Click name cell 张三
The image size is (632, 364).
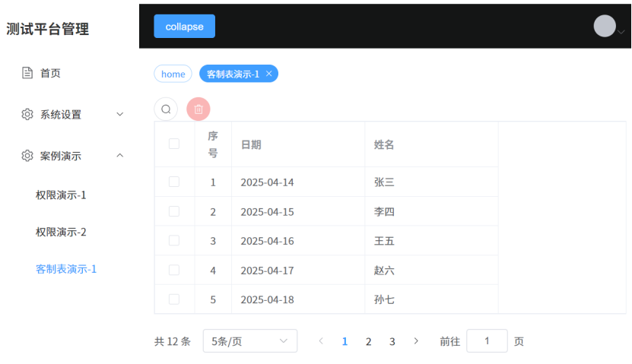click(x=384, y=182)
